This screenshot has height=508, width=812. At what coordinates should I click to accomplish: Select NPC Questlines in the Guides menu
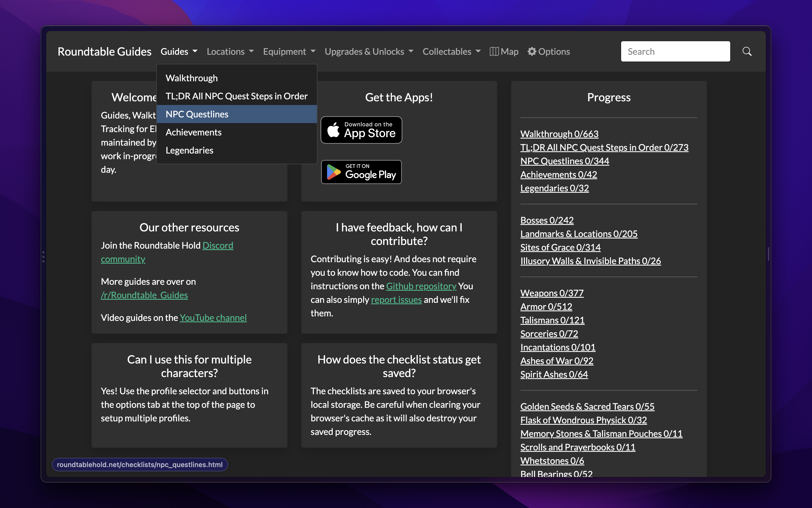coord(237,114)
